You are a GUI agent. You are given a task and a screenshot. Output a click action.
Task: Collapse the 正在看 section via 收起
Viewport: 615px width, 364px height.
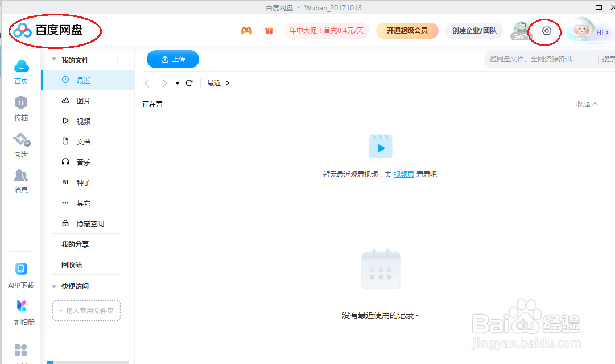point(587,104)
